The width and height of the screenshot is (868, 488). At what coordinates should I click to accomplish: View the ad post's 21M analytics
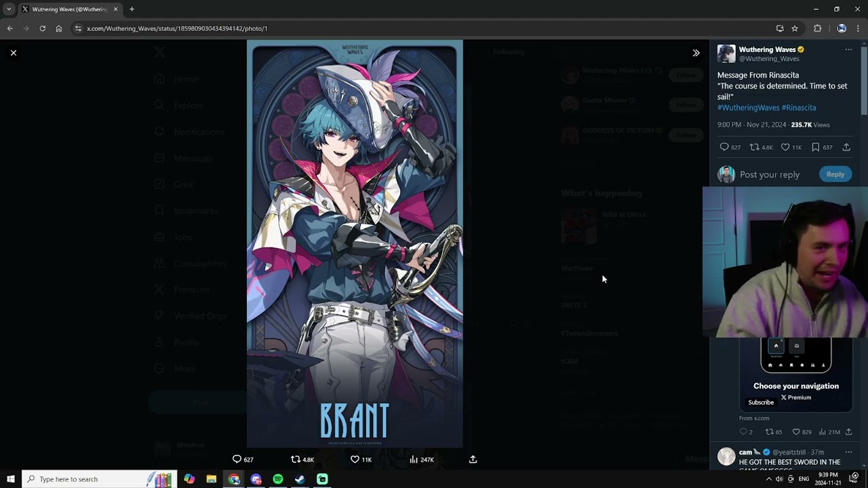pos(829,432)
